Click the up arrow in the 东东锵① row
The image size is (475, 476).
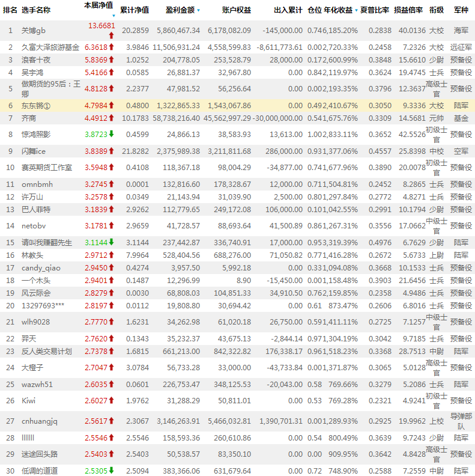[x=111, y=105]
